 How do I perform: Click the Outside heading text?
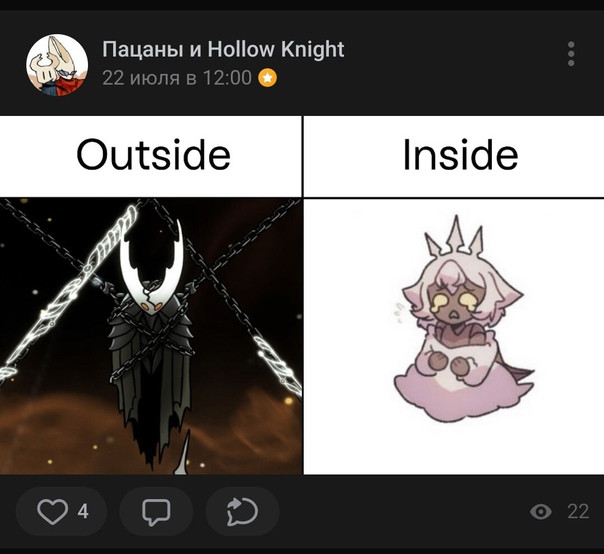pyautogui.click(x=153, y=155)
